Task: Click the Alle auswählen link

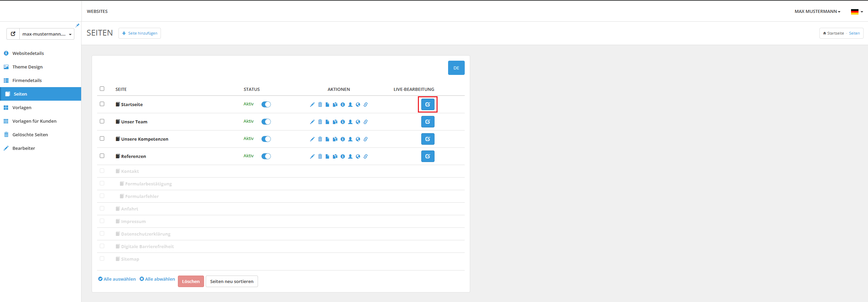Action: tap(117, 279)
